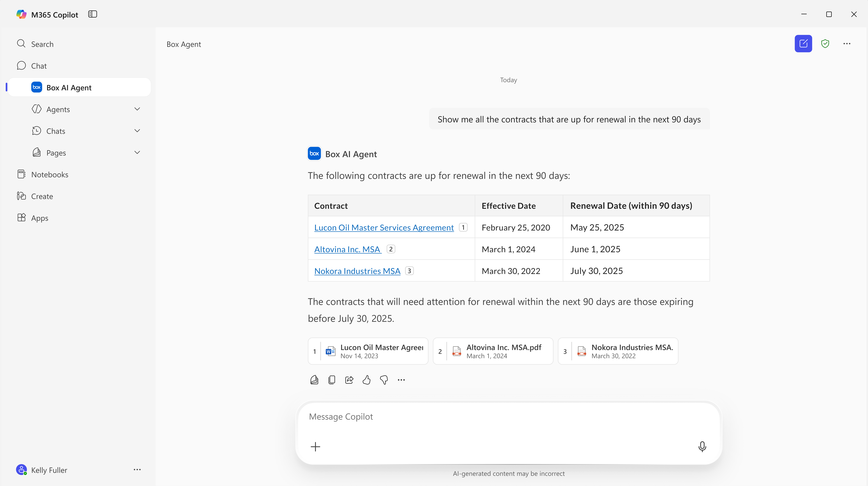Open Altovina Inc. MSA.pdf reference card

[x=493, y=351]
